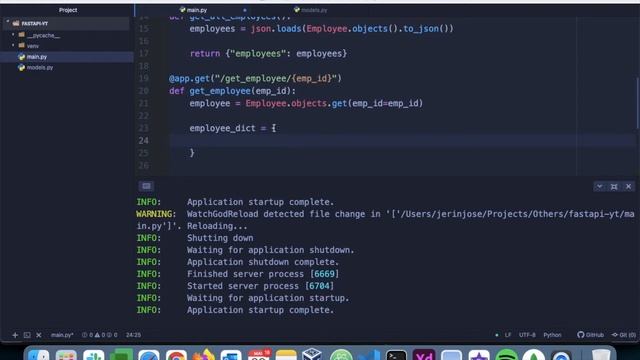The width and height of the screenshot is (640, 360).
Task: Click line number 21 in the gutter
Action: pos(144,103)
